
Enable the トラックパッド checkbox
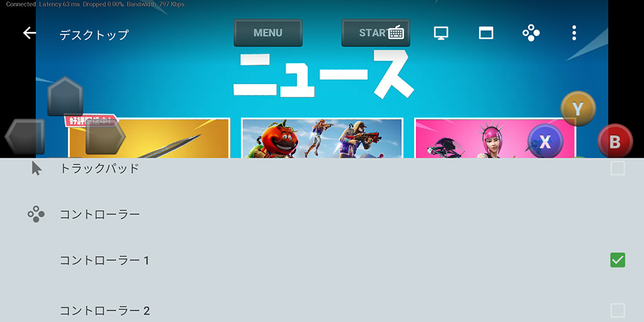click(618, 169)
